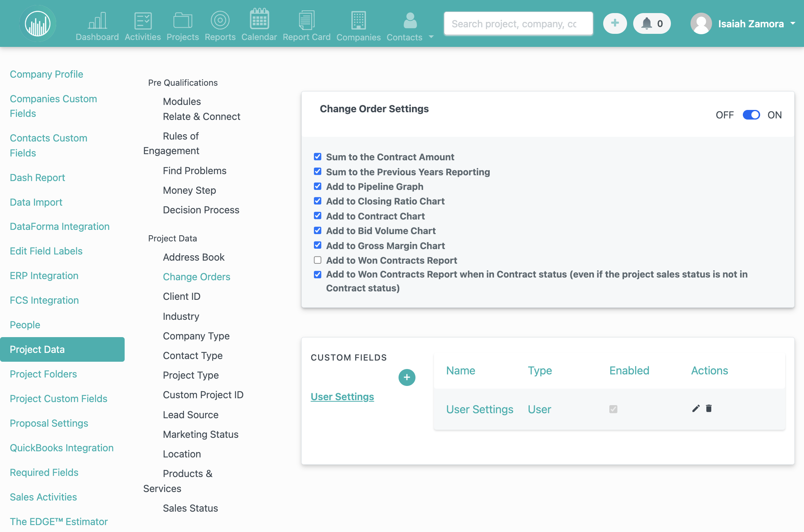Uncheck Sum to the Previous Years Reporting
The width and height of the screenshot is (804, 532).
(x=317, y=171)
